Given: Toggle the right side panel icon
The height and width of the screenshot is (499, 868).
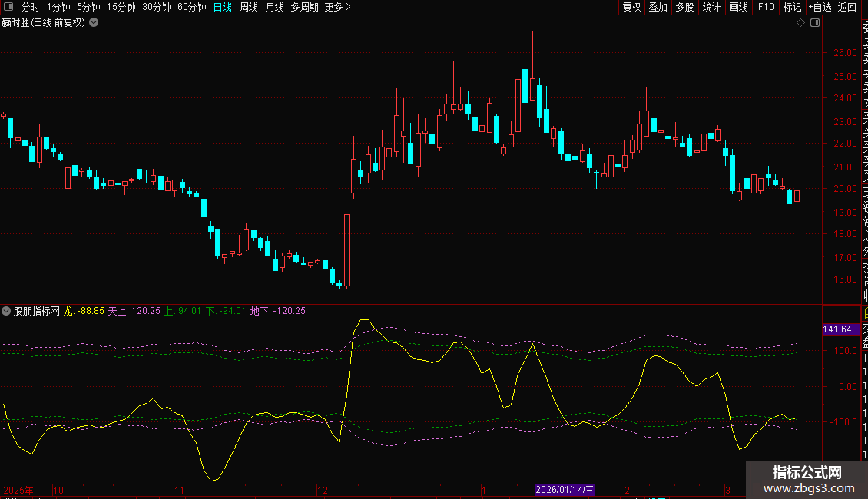Looking at the screenshot, I should tap(815, 23).
